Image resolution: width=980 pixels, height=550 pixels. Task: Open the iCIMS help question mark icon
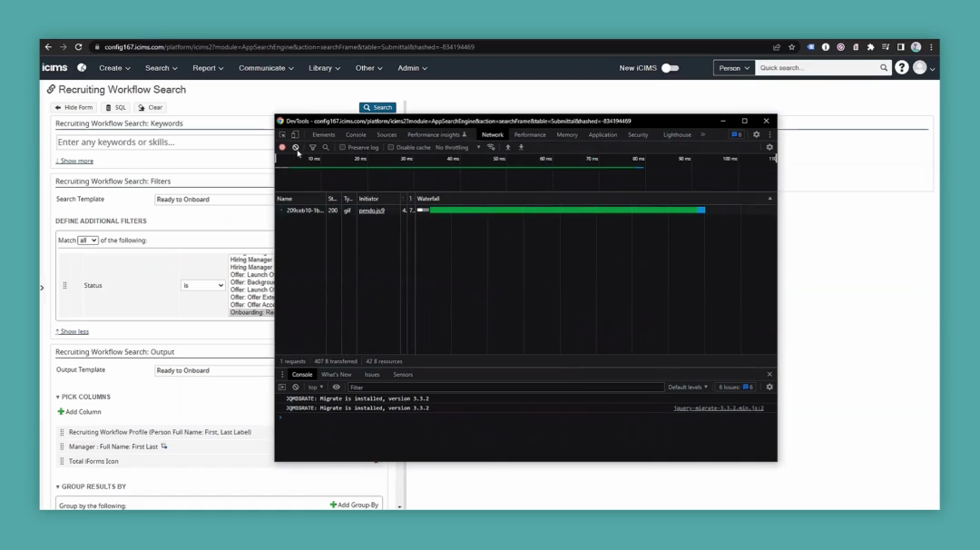pos(901,67)
